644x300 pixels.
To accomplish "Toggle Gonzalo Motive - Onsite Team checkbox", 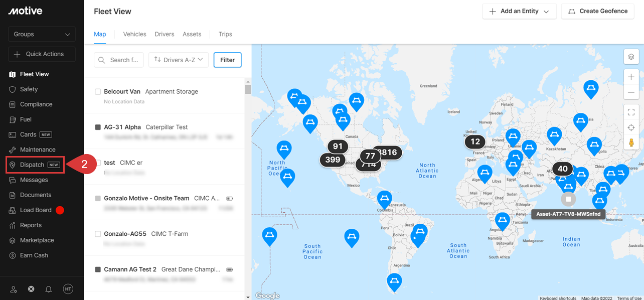I will (98, 199).
